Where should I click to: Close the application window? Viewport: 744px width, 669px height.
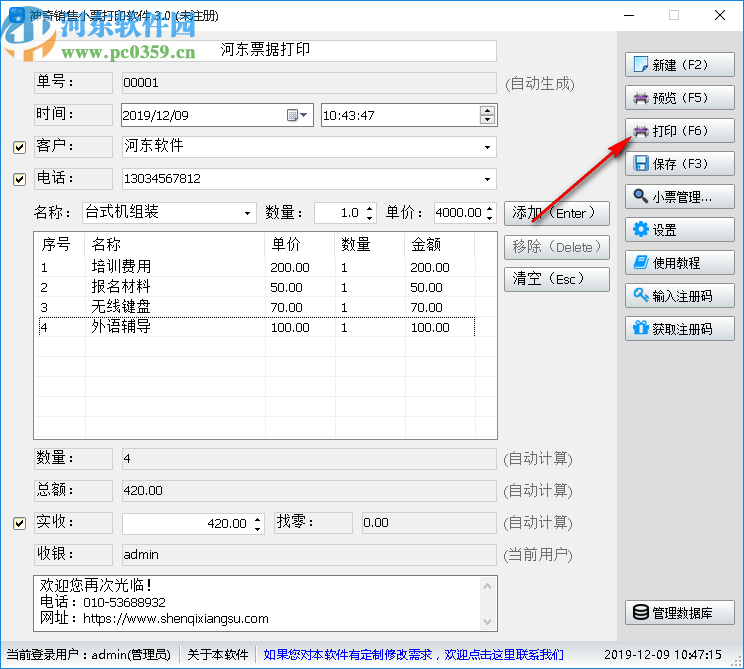[720, 15]
